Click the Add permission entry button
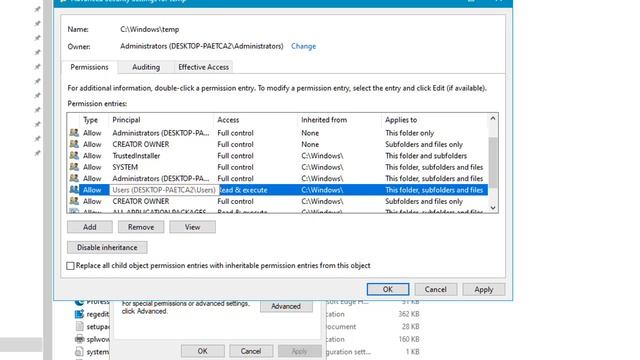The image size is (640, 360). click(90, 227)
